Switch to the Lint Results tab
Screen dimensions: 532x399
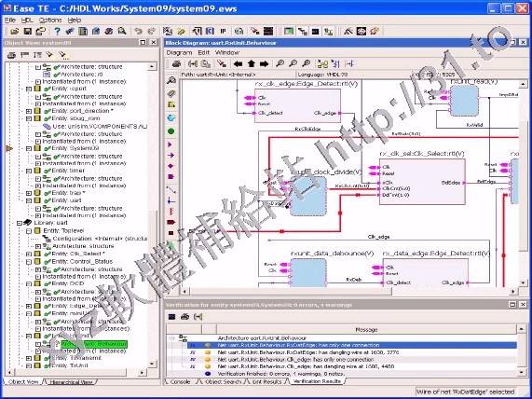click(x=267, y=381)
